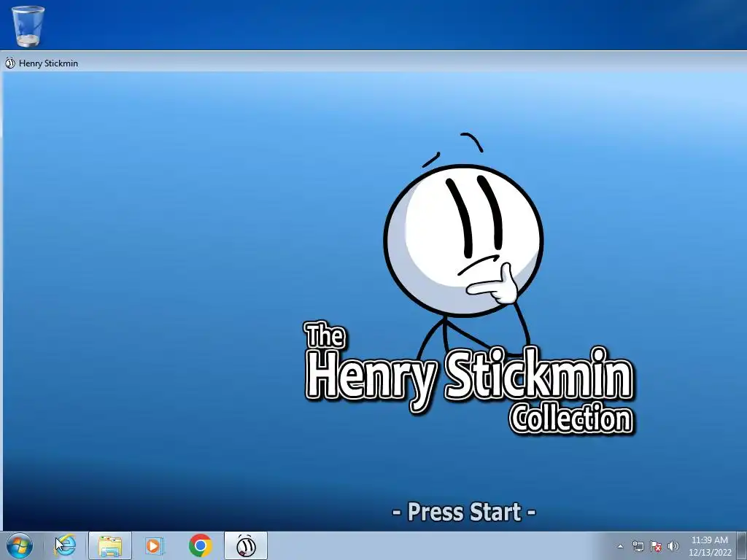Image resolution: width=747 pixels, height=560 pixels.
Task: Click The Henry Stickmin Collection logo
Action: (469, 379)
